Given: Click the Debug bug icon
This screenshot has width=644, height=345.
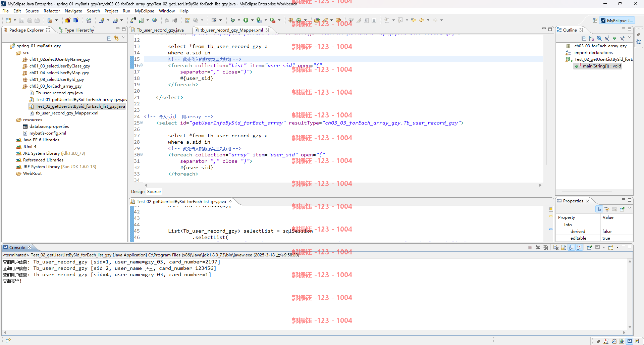Looking at the screenshot, I should tap(232, 20).
